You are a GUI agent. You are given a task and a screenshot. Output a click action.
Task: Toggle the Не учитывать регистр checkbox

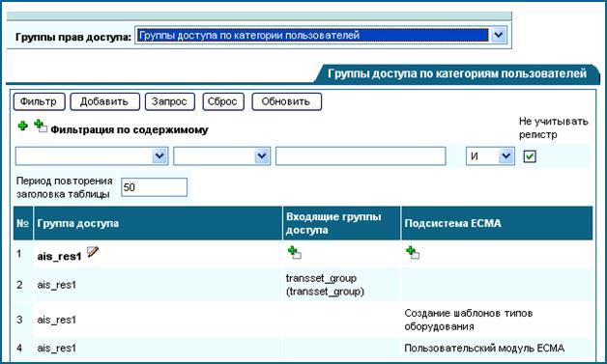pyautogui.click(x=530, y=156)
